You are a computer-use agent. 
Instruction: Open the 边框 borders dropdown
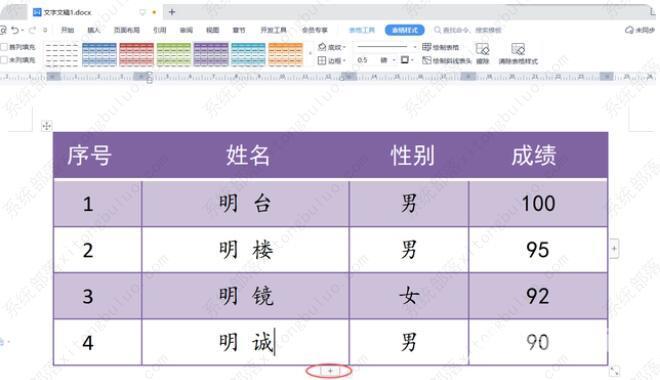(332, 61)
